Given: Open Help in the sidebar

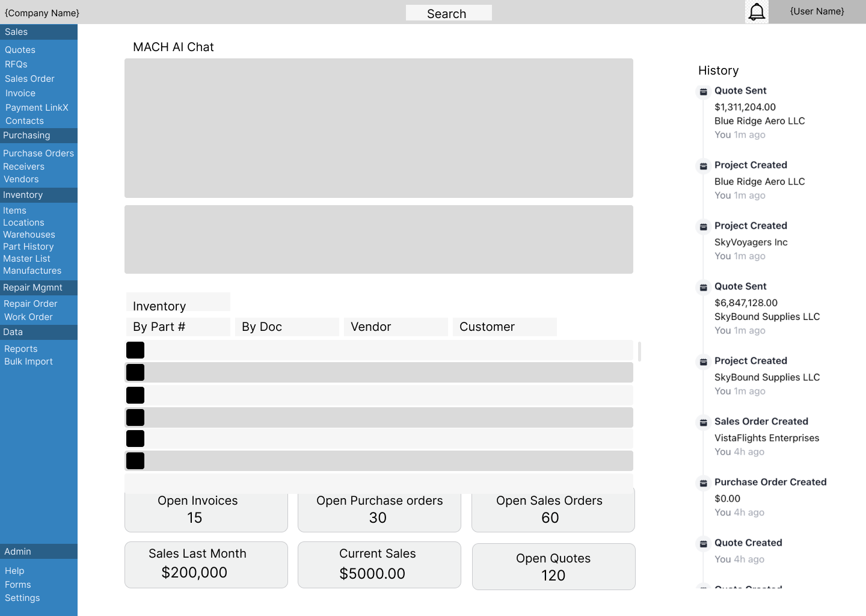Looking at the screenshot, I should coord(14,571).
